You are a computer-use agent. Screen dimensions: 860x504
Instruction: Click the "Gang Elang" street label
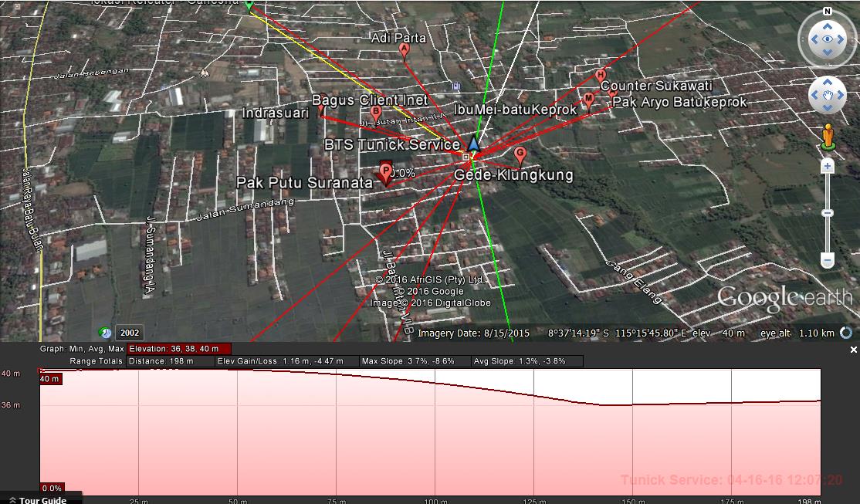click(634, 282)
